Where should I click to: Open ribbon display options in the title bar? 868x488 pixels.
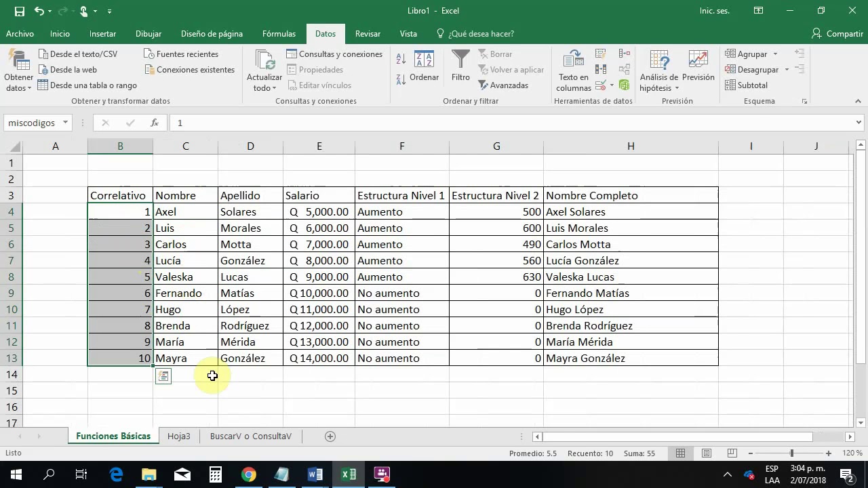coord(759,11)
